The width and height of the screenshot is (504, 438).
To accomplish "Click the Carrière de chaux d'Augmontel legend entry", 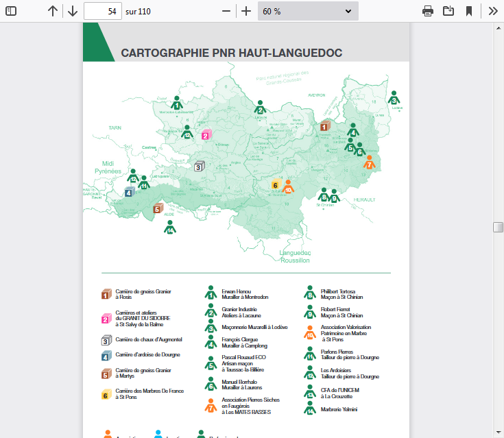I will coord(148,340).
